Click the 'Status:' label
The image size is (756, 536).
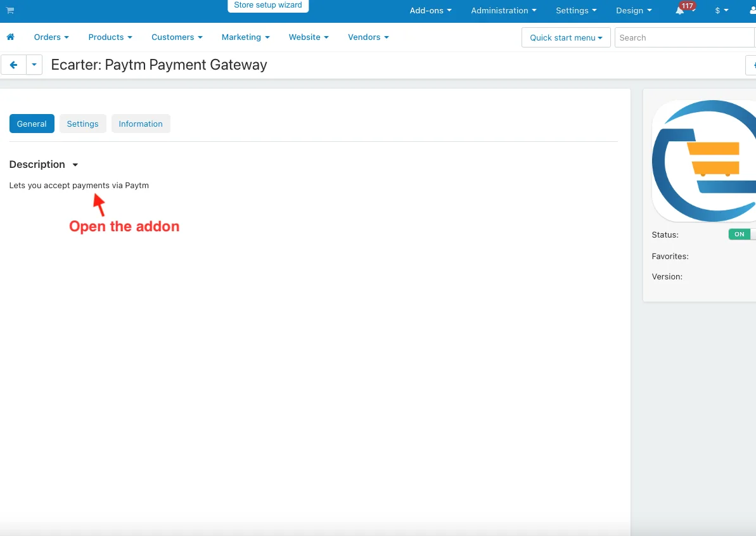click(665, 235)
